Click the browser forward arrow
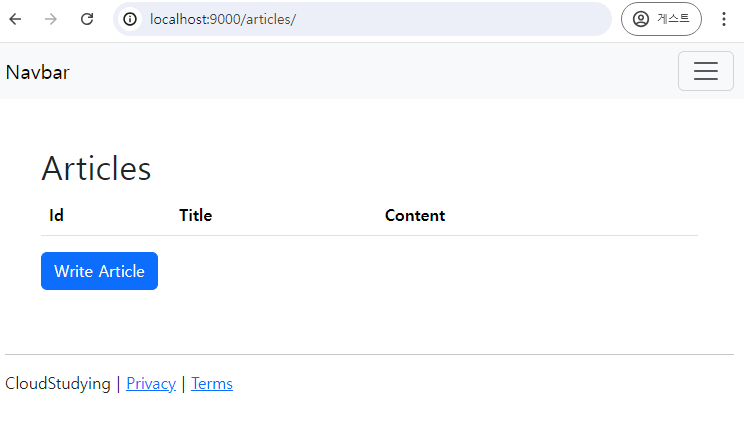 point(51,19)
